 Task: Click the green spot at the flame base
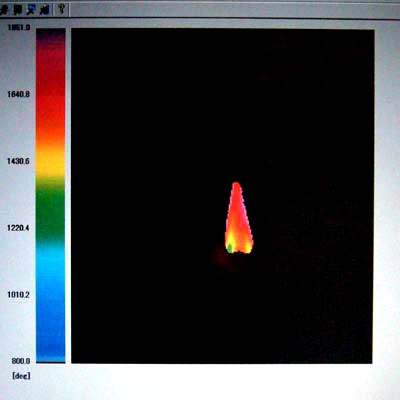point(230,248)
